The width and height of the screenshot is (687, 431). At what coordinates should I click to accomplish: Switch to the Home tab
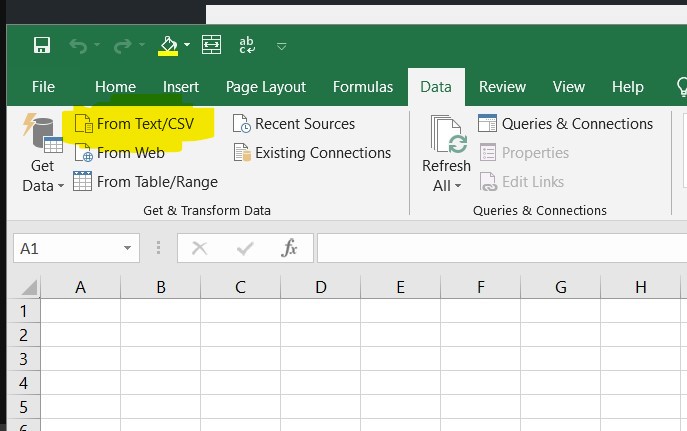[115, 87]
